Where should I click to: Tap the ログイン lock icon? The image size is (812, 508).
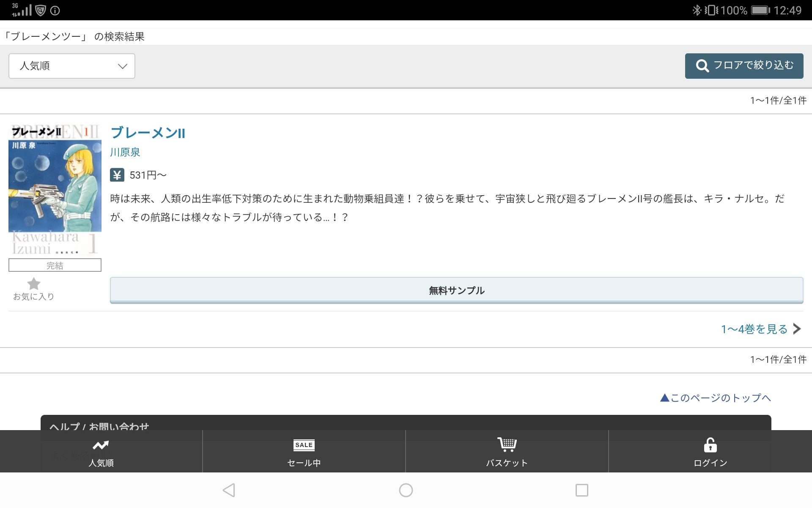(710, 445)
